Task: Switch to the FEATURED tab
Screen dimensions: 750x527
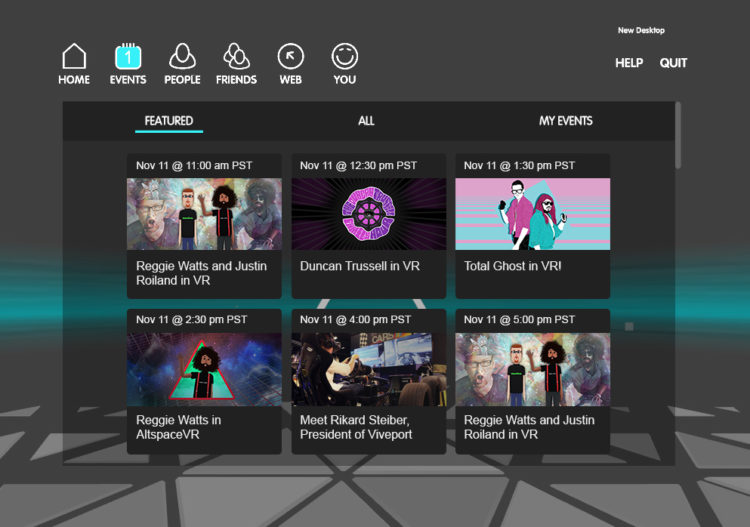Action: click(x=169, y=121)
